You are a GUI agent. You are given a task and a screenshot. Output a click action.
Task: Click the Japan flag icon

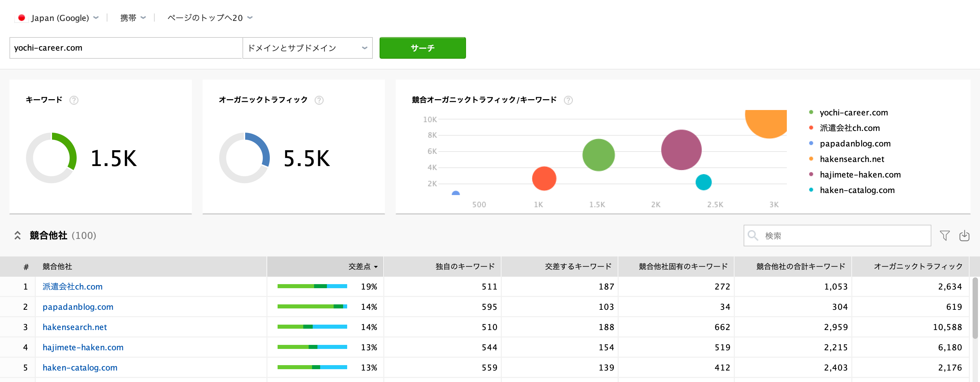tap(21, 18)
